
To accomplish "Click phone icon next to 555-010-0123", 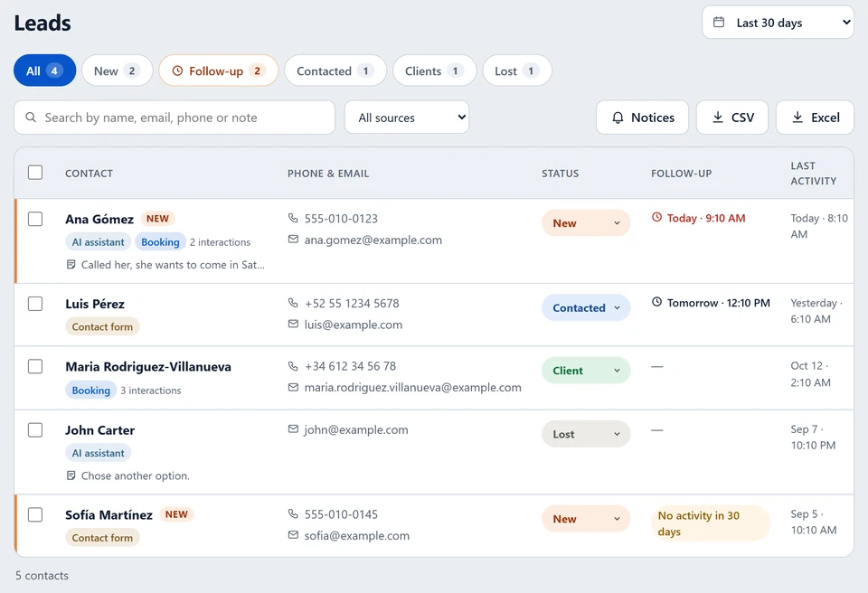I will [x=293, y=218].
